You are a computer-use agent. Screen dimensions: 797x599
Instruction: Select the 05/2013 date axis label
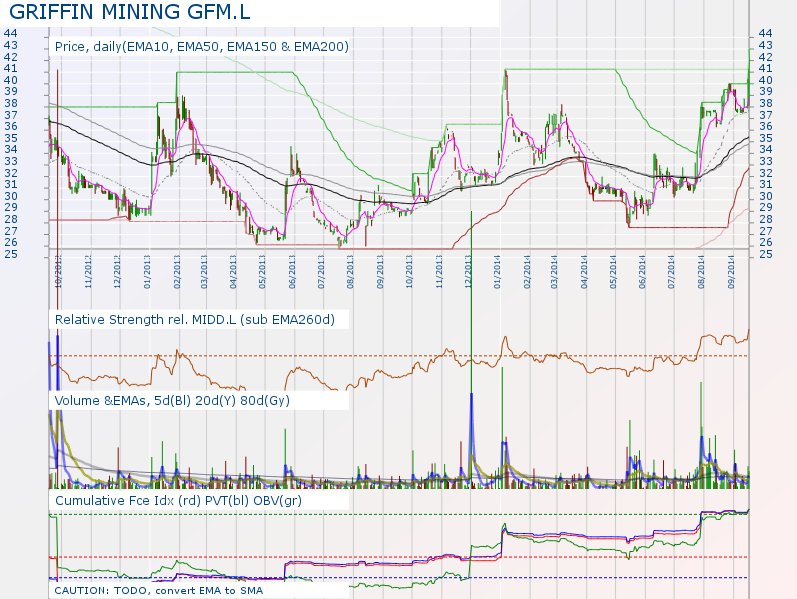pos(262,272)
